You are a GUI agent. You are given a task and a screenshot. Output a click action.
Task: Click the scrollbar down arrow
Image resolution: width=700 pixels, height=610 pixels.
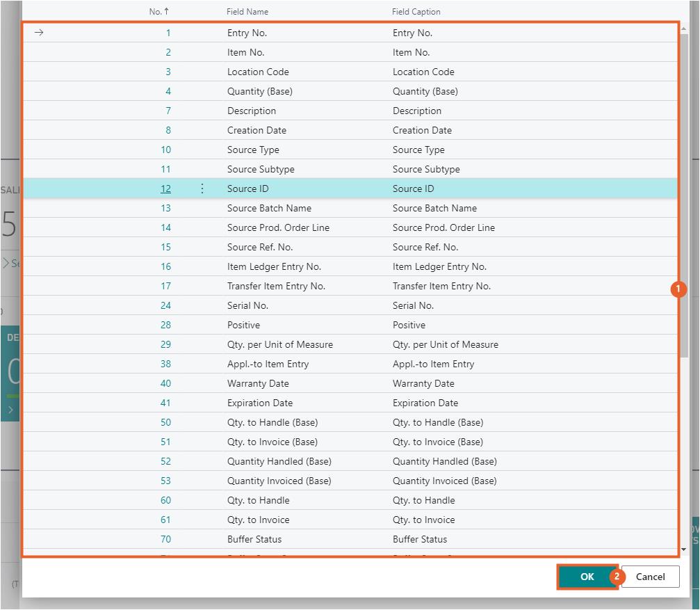pyautogui.click(x=684, y=549)
